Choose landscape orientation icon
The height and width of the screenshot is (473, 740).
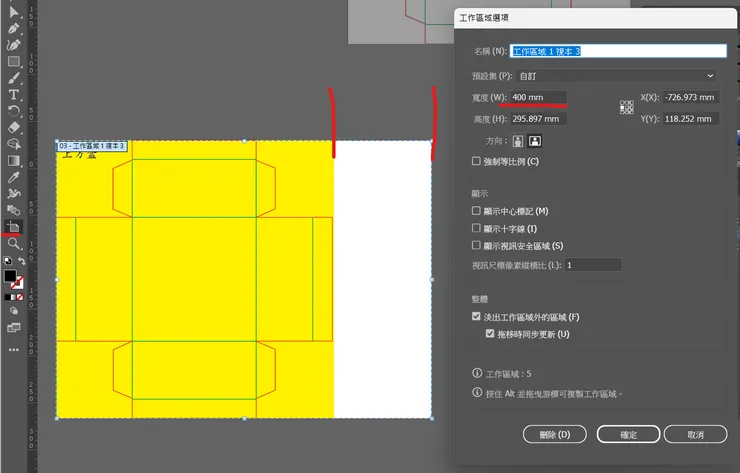click(x=535, y=141)
